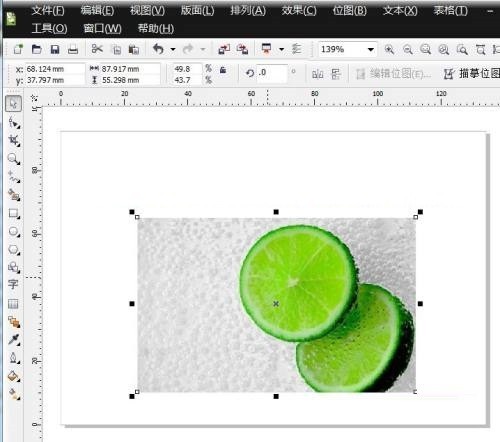The height and width of the screenshot is (442, 500).
Task: Select the Rectangle tool
Action: pyautogui.click(x=14, y=213)
